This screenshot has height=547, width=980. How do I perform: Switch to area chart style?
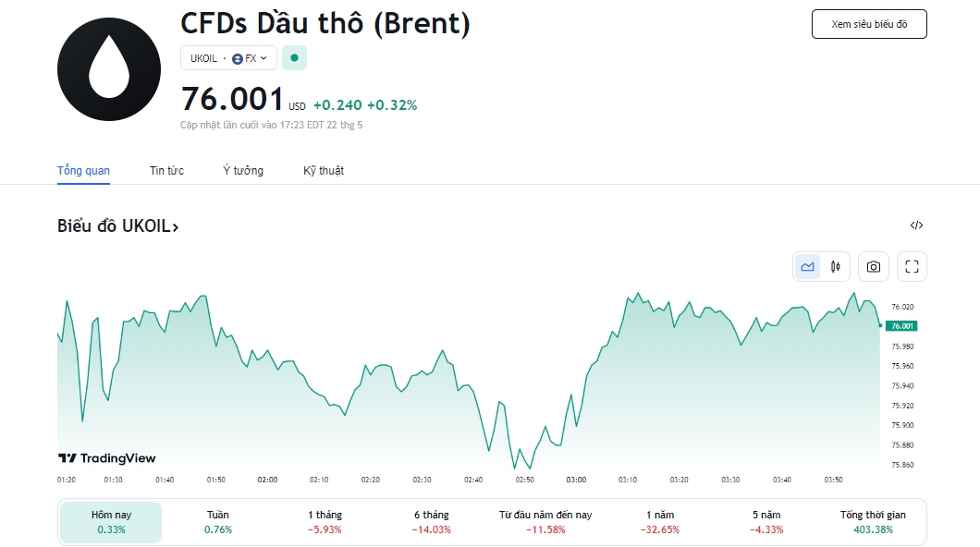click(808, 267)
